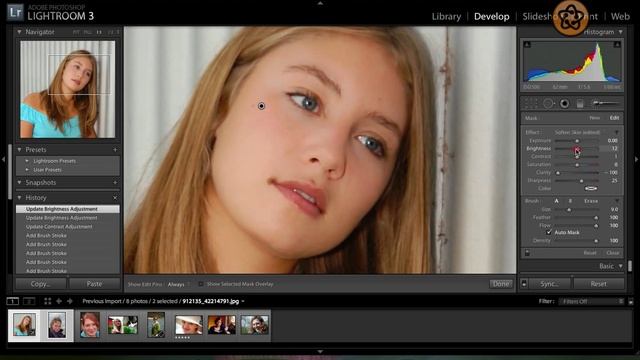This screenshot has height=360, width=640.
Task: Collapse left panel using edge arrow
Action: tap(3, 159)
